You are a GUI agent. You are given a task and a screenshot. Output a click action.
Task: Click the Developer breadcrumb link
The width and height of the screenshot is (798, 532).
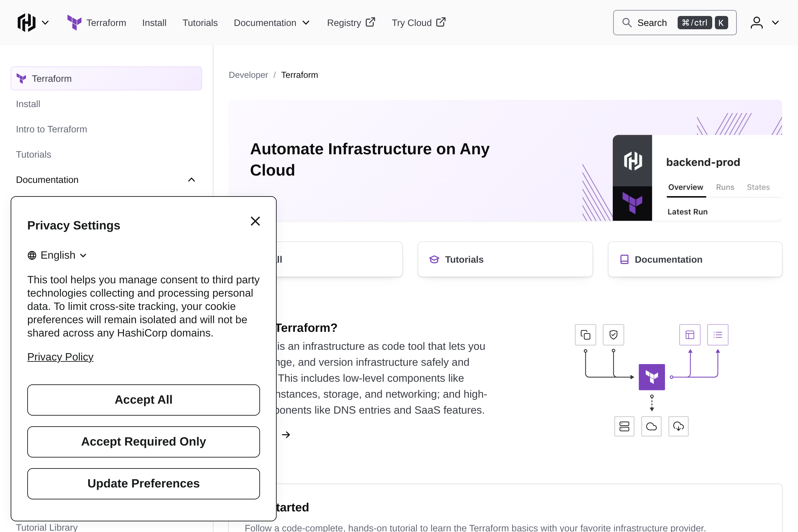pyautogui.click(x=248, y=74)
